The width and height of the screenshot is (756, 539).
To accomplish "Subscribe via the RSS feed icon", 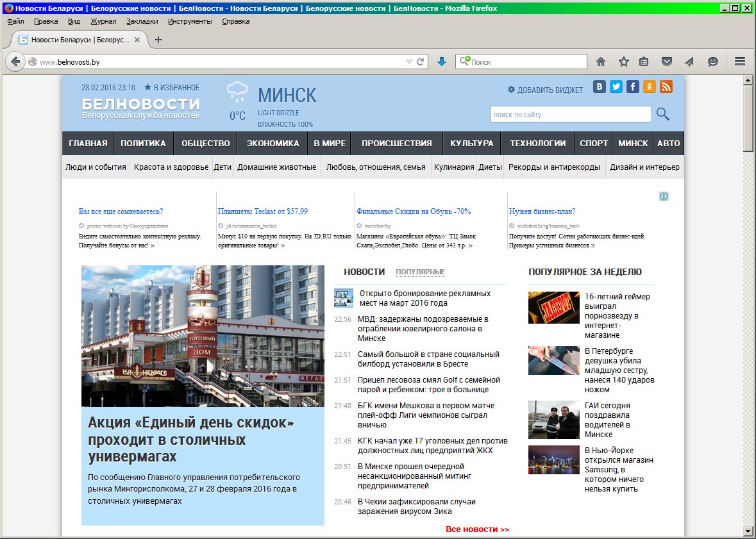I will click(x=666, y=87).
